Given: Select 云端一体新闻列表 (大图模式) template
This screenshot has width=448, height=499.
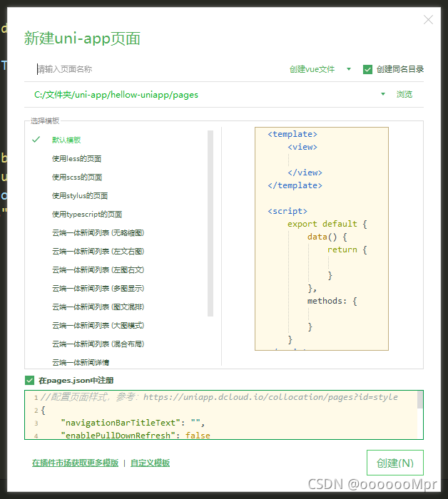Looking at the screenshot, I should click(x=98, y=325).
